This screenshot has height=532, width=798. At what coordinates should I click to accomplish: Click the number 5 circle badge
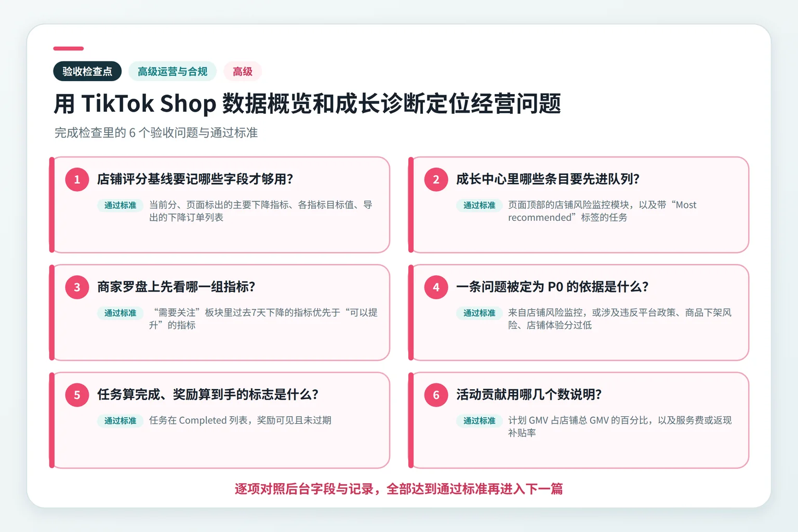77,395
